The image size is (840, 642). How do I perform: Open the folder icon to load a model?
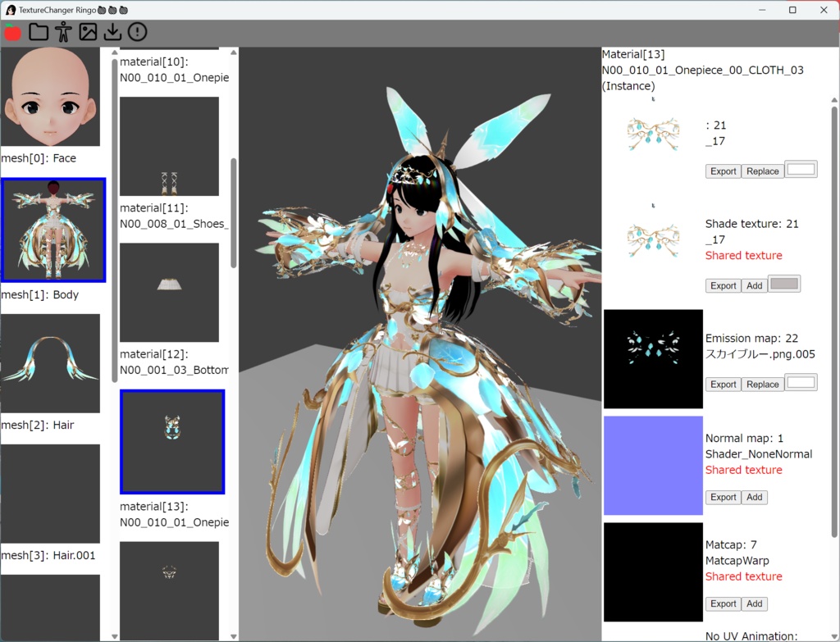(x=39, y=31)
